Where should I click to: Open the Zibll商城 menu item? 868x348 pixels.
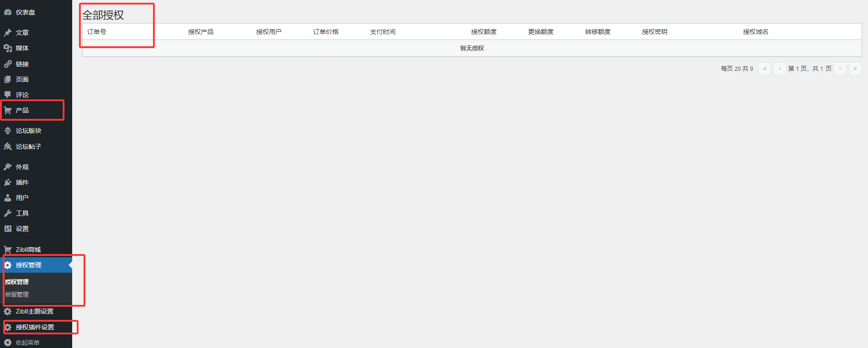pyautogui.click(x=28, y=250)
